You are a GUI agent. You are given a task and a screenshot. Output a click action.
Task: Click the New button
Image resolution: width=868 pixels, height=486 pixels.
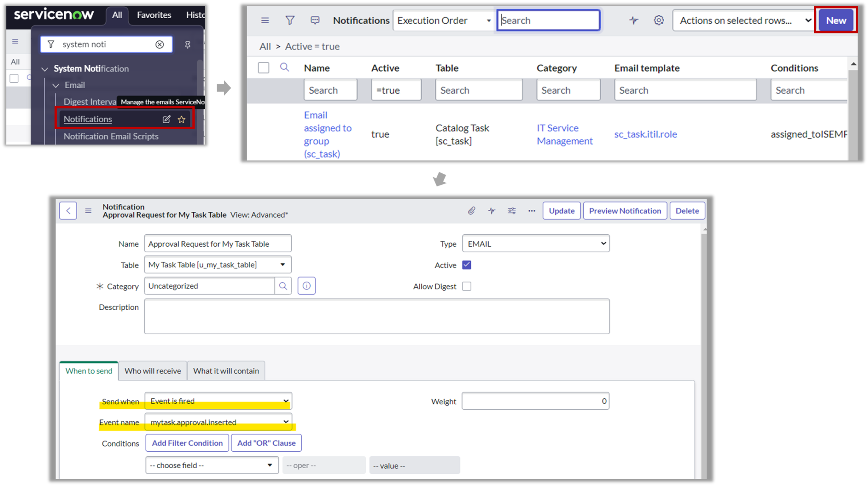pyautogui.click(x=836, y=20)
